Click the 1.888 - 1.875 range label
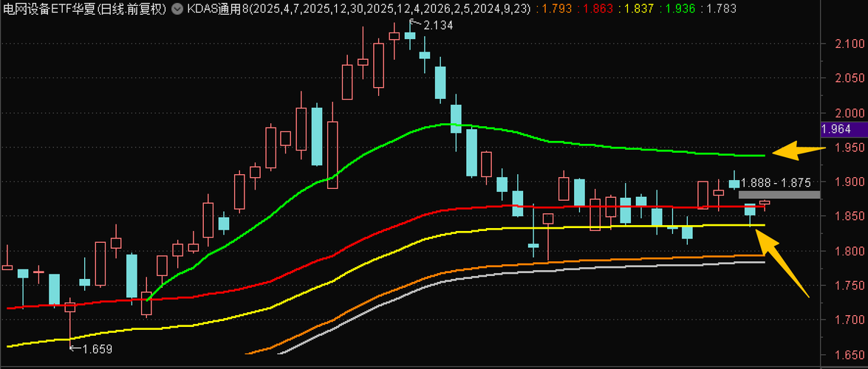868x369 pixels. pos(776,182)
